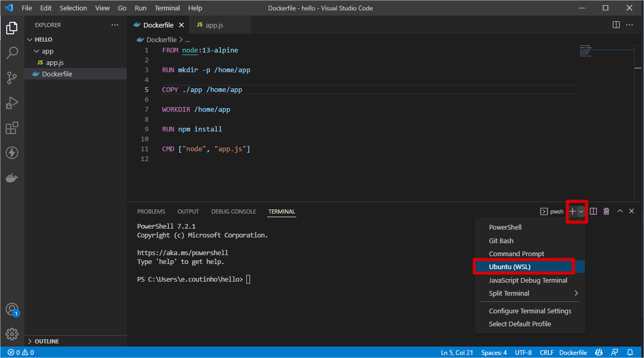This screenshot has width=644, height=358.
Task: Open the Go menu
Action: click(122, 8)
